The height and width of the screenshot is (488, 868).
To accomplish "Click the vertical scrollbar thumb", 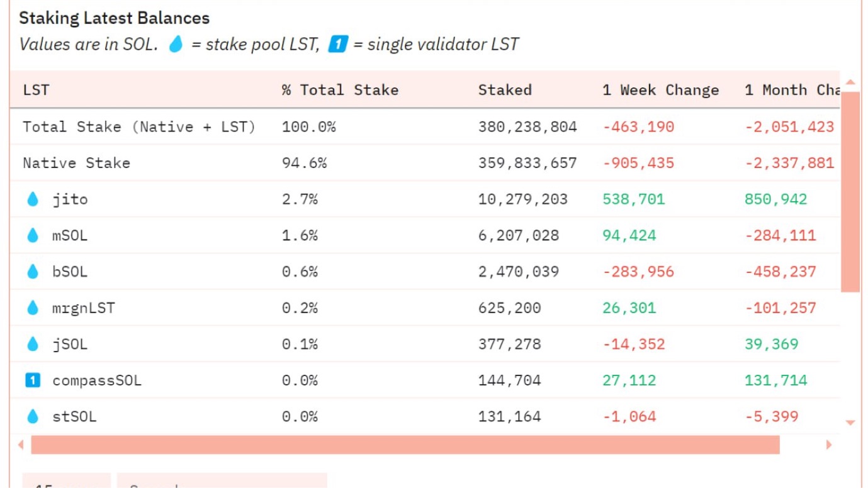I will pos(850,191).
